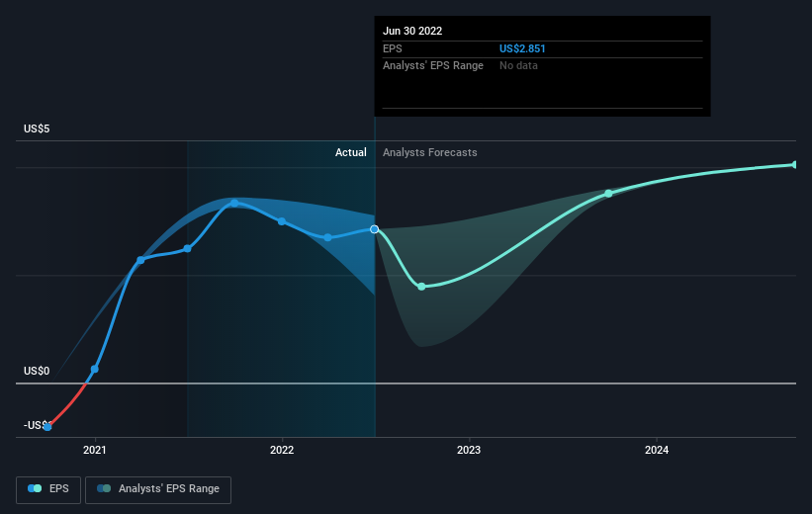Screen dimensions: 812x514
Task: Select the EPS point in early 2022 dip
Action: pyautogui.click(x=327, y=237)
